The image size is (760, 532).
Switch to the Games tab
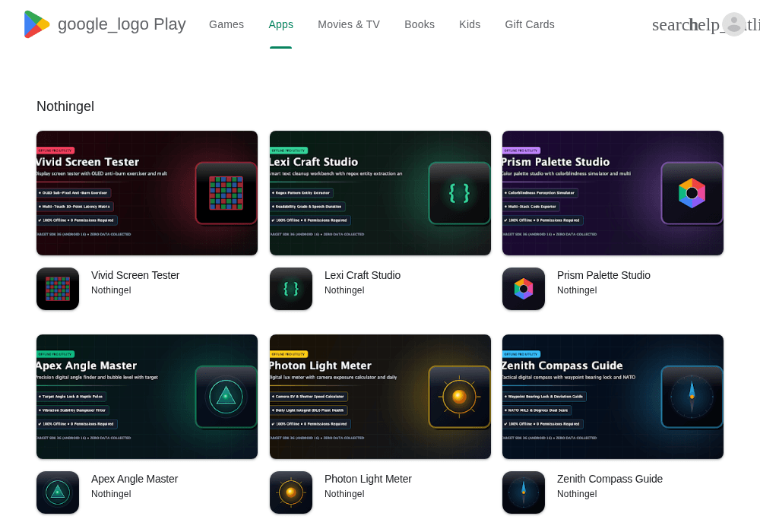point(226,24)
